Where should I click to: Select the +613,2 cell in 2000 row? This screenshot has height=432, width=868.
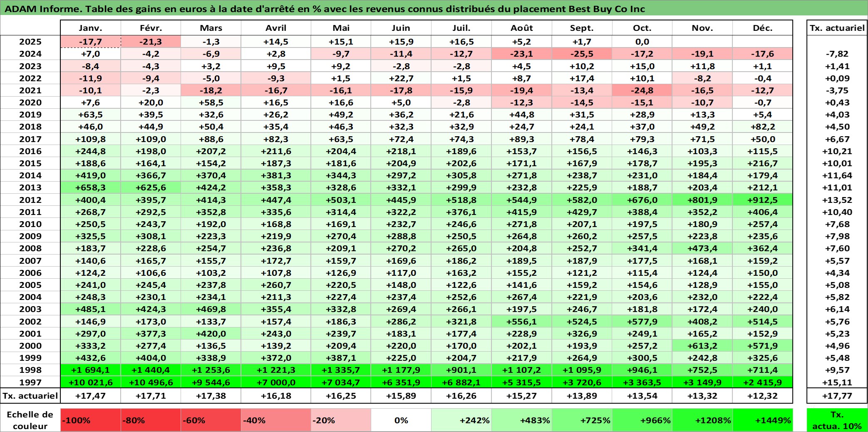702,346
